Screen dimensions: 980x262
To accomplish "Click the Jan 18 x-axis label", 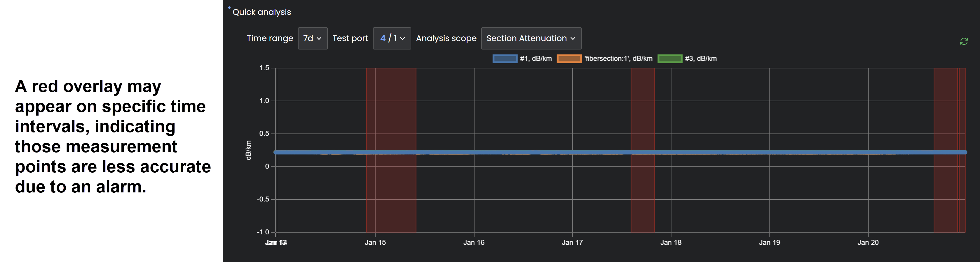I will pos(671,242).
